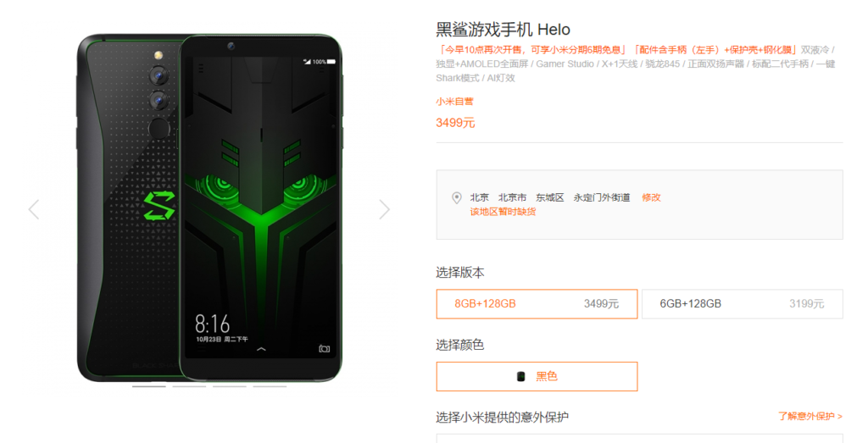
Task: Click the small black phone color icon
Action: click(521, 377)
